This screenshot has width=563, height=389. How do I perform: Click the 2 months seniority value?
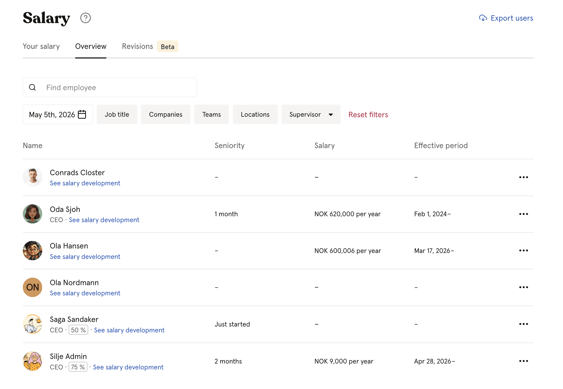(x=228, y=361)
